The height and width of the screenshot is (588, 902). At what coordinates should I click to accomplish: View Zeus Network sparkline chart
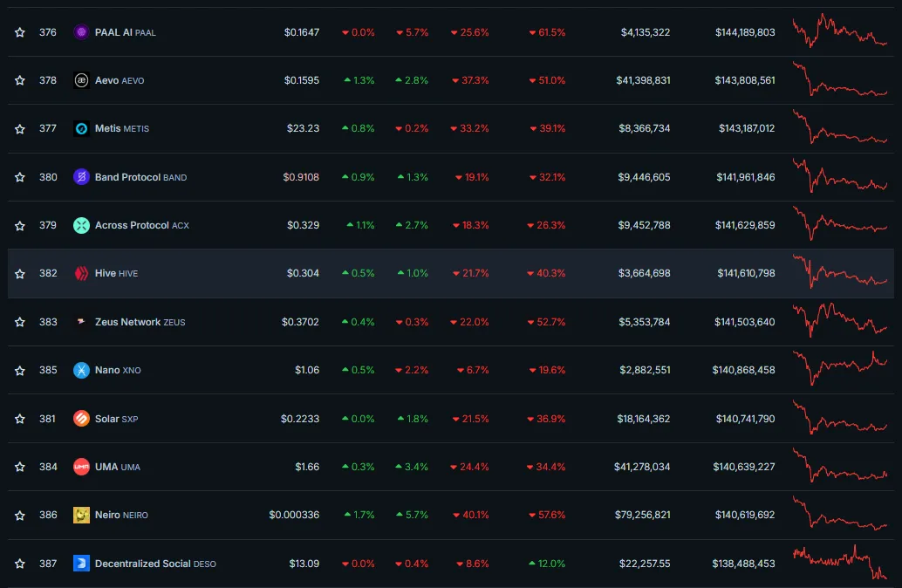(840, 320)
